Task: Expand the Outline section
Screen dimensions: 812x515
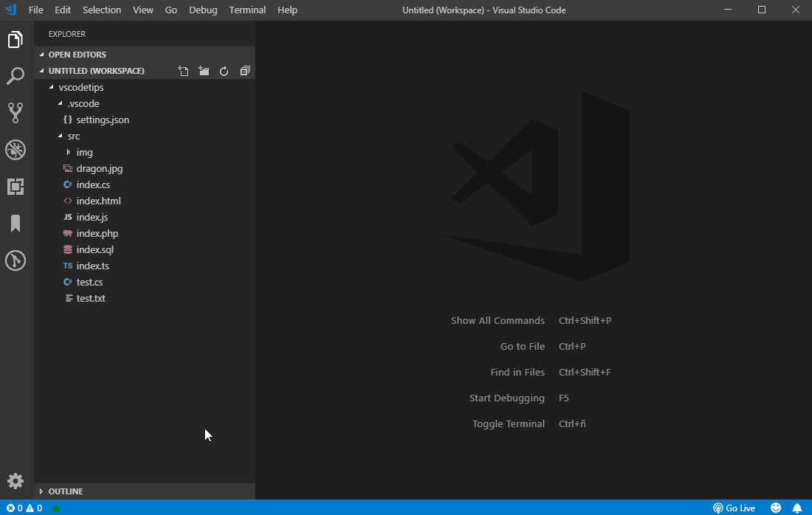Action: point(145,491)
